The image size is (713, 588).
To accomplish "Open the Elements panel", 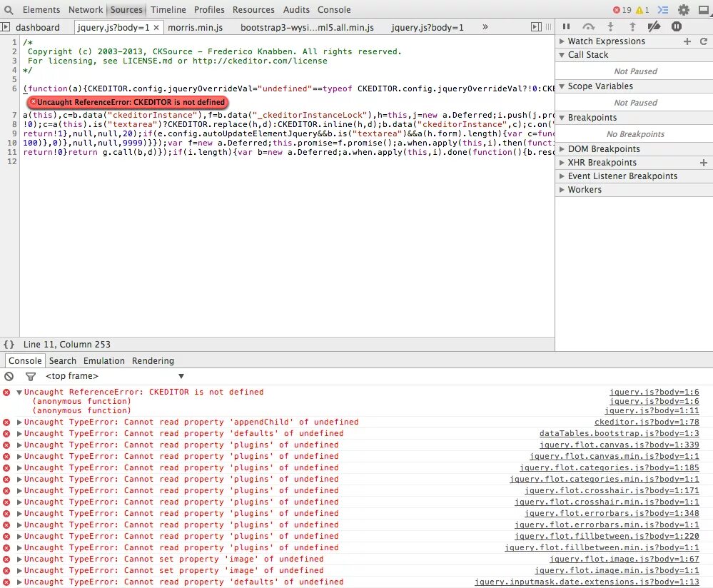I will [x=41, y=9].
